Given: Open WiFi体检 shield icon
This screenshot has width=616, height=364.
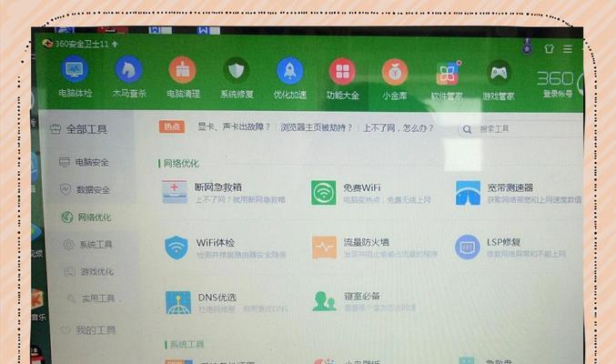Looking at the screenshot, I should [177, 248].
